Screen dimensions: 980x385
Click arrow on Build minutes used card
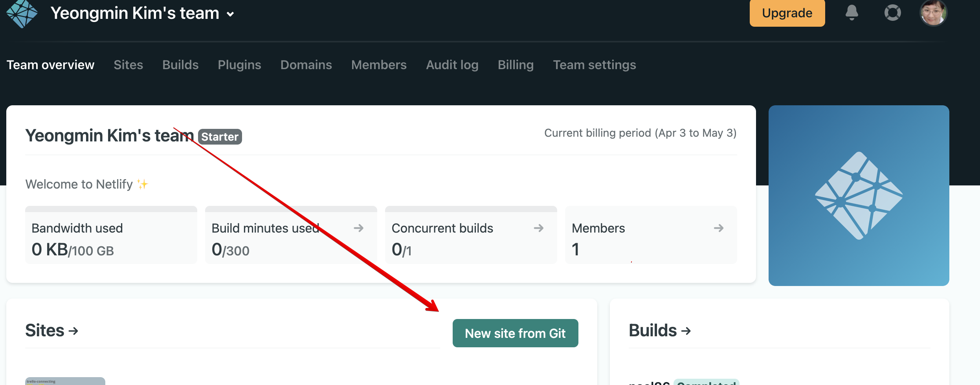pyautogui.click(x=358, y=228)
